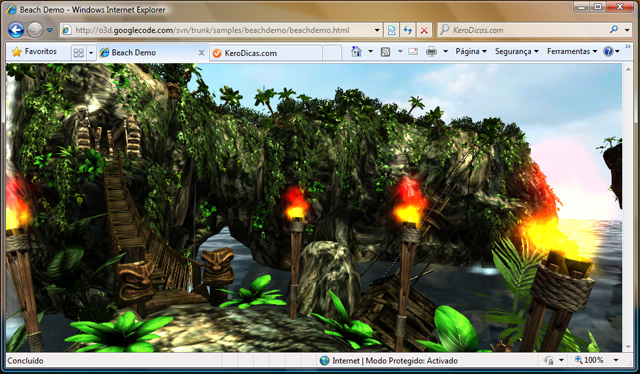Open the Help question mark menu
This screenshot has height=374, width=640.
pos(611,51)
